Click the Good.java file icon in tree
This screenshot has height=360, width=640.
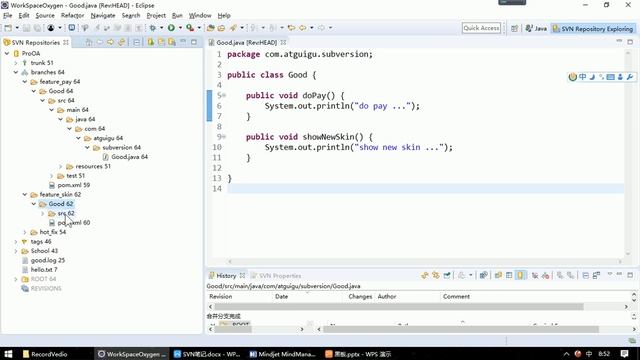pyautogui.click(x=106, y=157)
